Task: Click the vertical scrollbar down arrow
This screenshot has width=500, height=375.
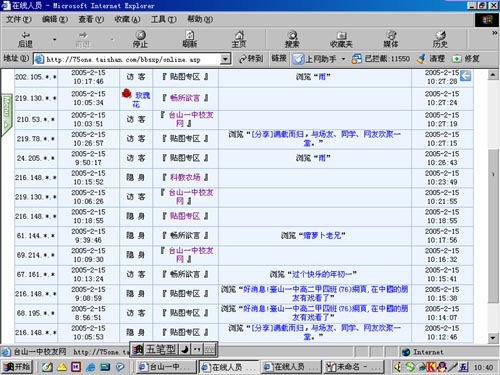Action: (493, 338)
